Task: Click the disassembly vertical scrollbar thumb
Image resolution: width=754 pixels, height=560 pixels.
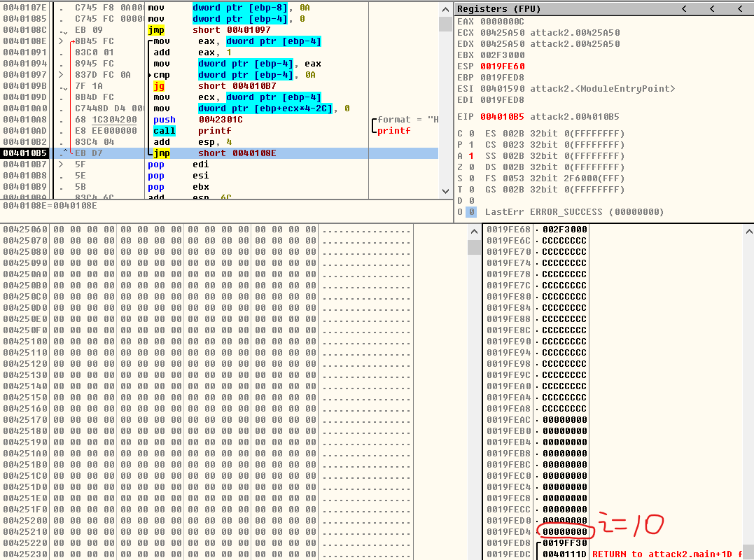Action: 445,24
